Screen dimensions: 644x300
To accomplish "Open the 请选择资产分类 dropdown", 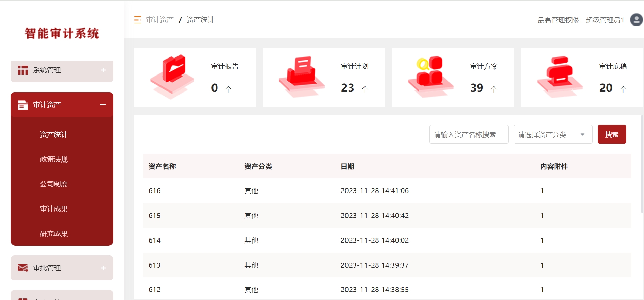I will click(x=553, y=134).
